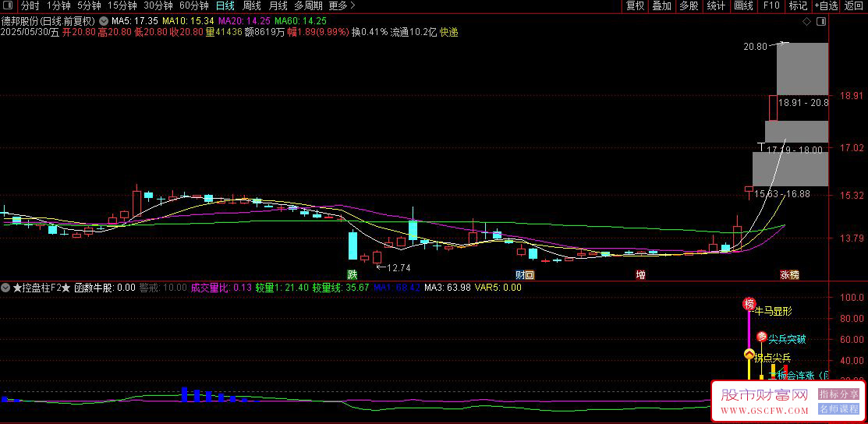
Task: Switch to the 分时 intraday view
Action: pos(30,6)
